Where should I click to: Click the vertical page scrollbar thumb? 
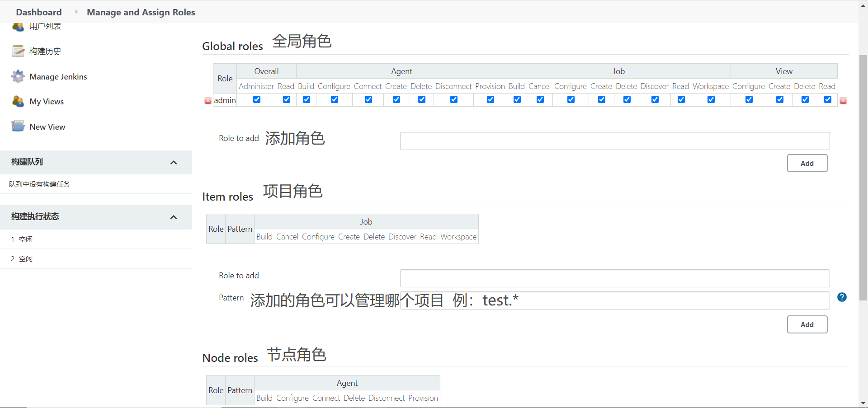coord(863,178)
